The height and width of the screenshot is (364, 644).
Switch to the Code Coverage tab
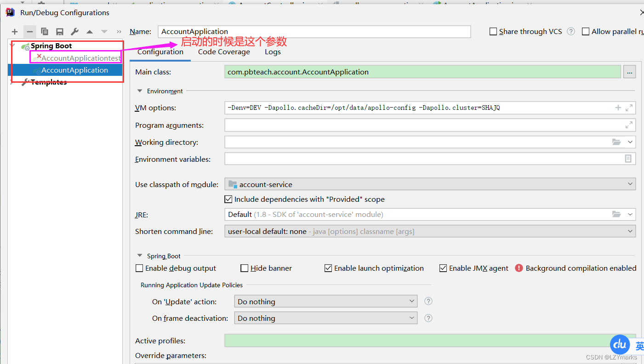[224, 52]
